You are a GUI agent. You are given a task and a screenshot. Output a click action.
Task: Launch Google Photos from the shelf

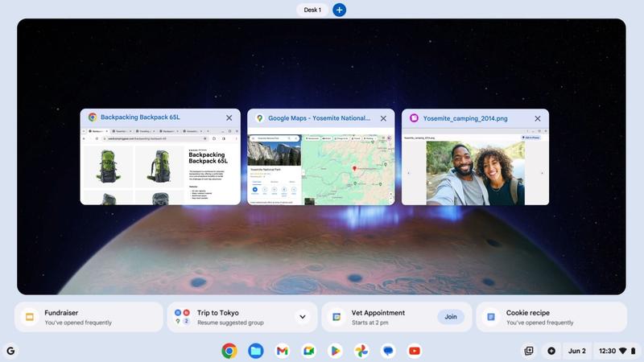pyautogui.click(x=361, y=351)
